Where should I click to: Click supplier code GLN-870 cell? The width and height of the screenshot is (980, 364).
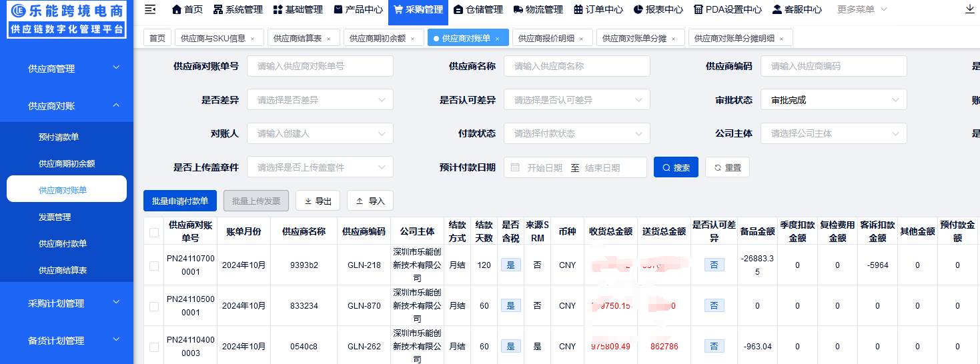coord(364,306)
